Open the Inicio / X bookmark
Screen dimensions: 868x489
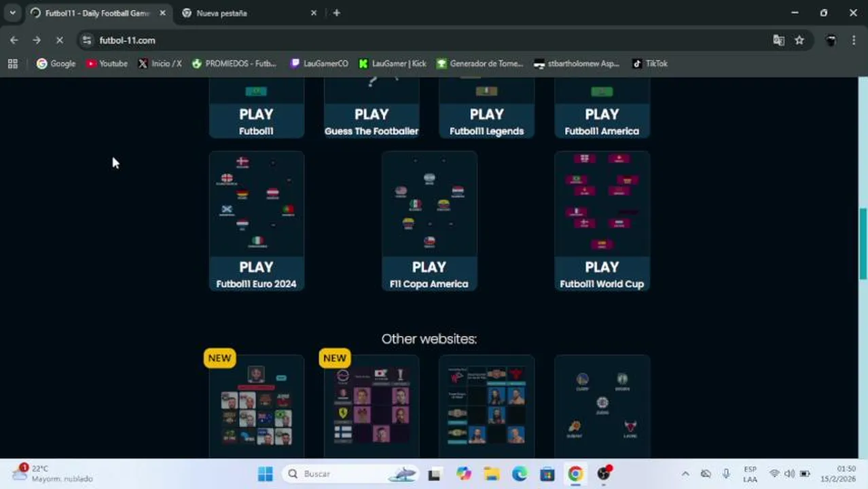click(160, 63)
